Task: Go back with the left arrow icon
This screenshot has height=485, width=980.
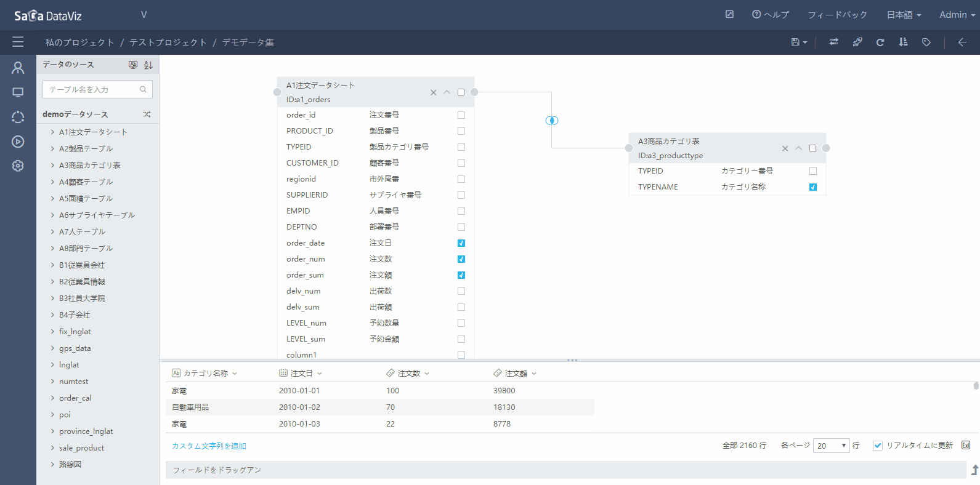Action: coord(962,42)
